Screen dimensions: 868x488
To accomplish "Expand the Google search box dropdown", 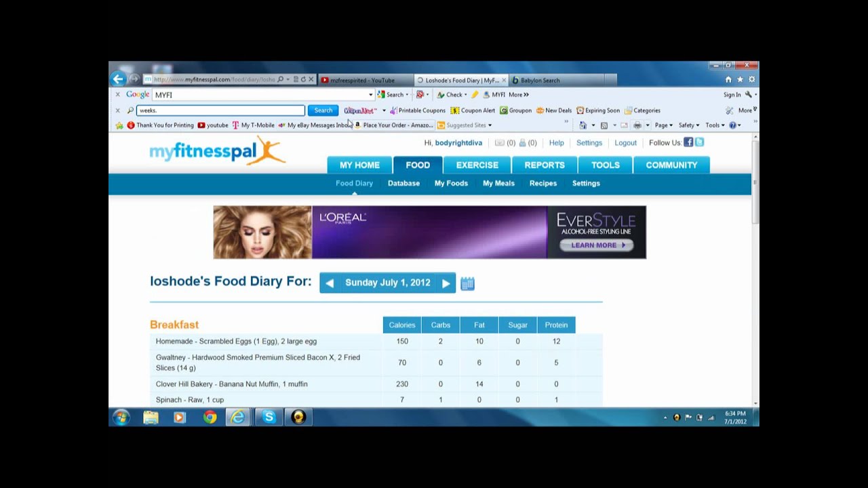I will pyautogui.click(x=370, y=95).
